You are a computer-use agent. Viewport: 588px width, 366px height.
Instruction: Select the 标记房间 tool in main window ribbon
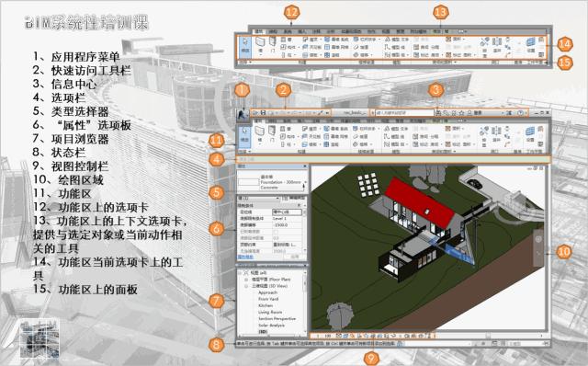click(x=426, y=144)
